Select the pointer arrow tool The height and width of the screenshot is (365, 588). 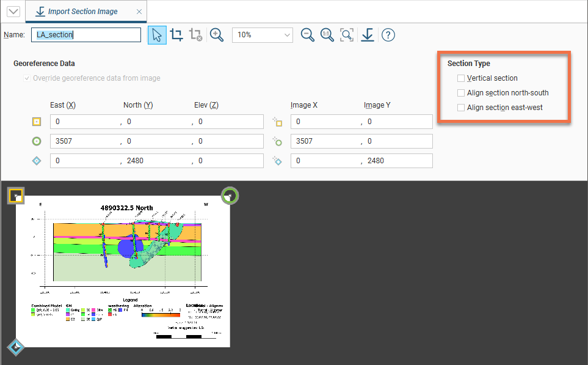[x=157, y=35]
